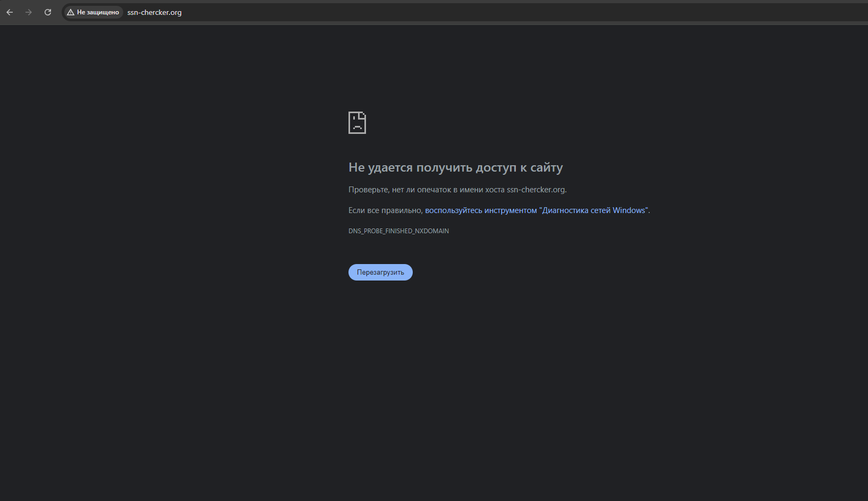The height and width of the screenshot is (501, 868).
Task: Click the sad page error icon
Action: [x=357, y=123]
